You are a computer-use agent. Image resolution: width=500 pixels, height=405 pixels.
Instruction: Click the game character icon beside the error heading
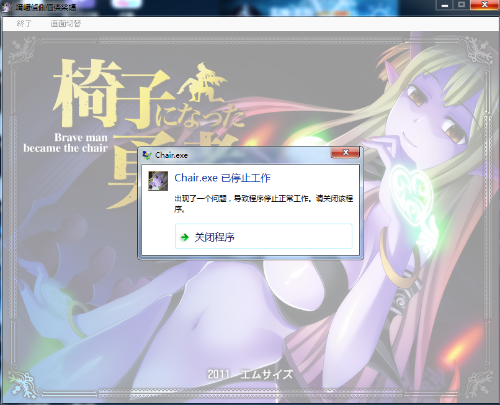tap(158, 181)
